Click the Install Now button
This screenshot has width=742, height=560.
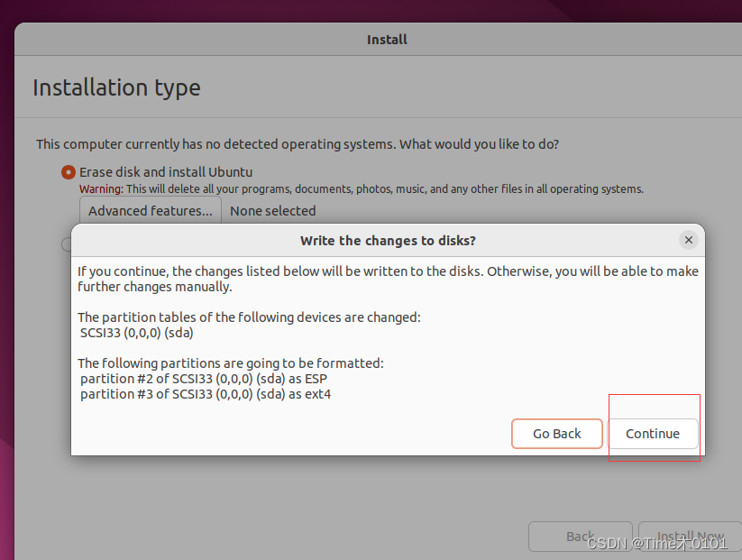pyautogui.click(x=691, y=537)
